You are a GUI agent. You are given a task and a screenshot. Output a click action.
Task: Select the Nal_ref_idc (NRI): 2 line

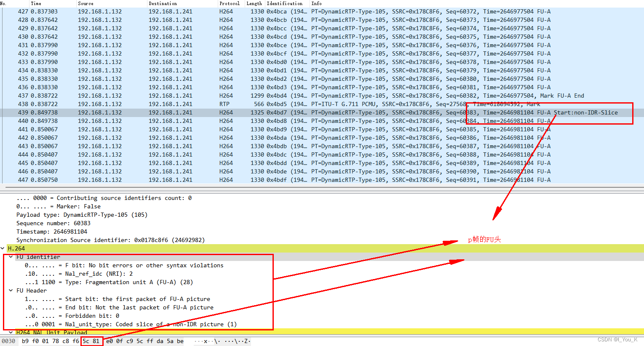tap(79, 274)
